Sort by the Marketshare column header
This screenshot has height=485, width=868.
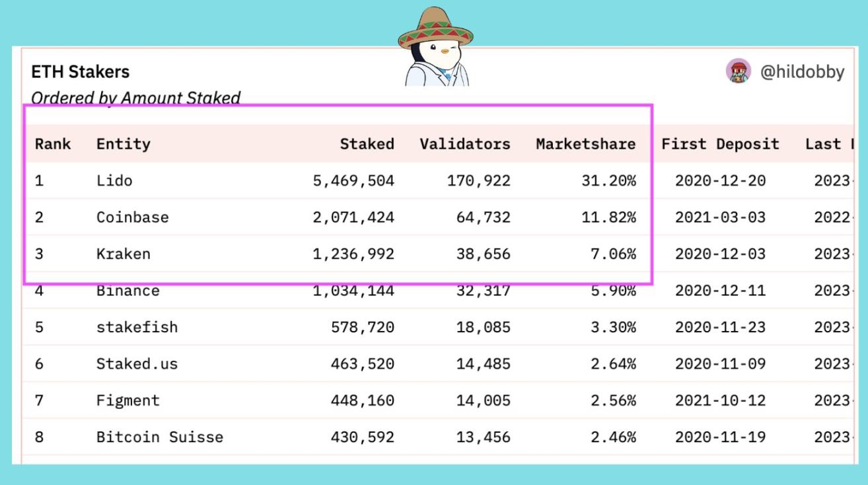pos(586,144)
